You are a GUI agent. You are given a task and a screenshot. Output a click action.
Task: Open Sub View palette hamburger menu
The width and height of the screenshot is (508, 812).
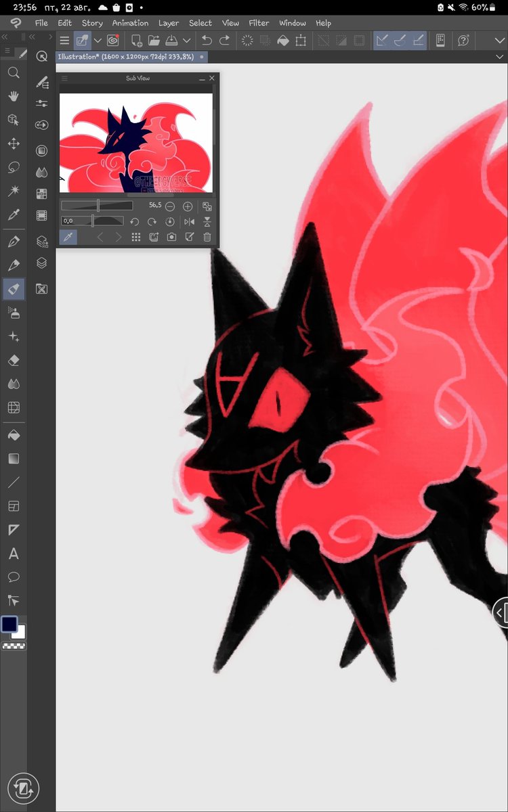pyautogui.click(x=64, y=78)
